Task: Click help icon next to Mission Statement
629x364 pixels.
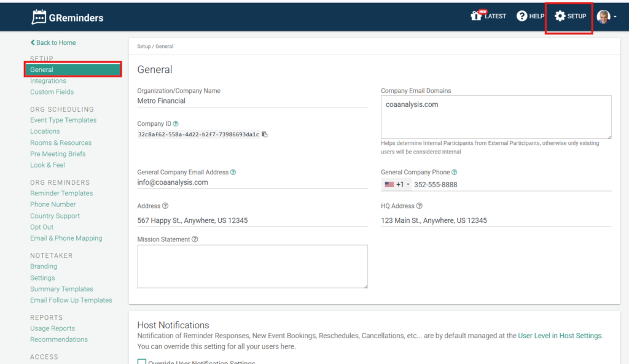Action: point(195,239)
